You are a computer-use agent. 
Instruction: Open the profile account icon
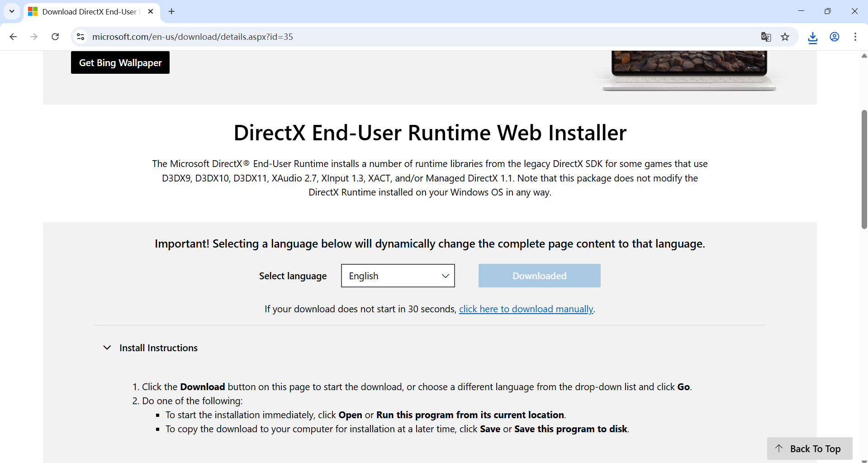coord(835,37)
